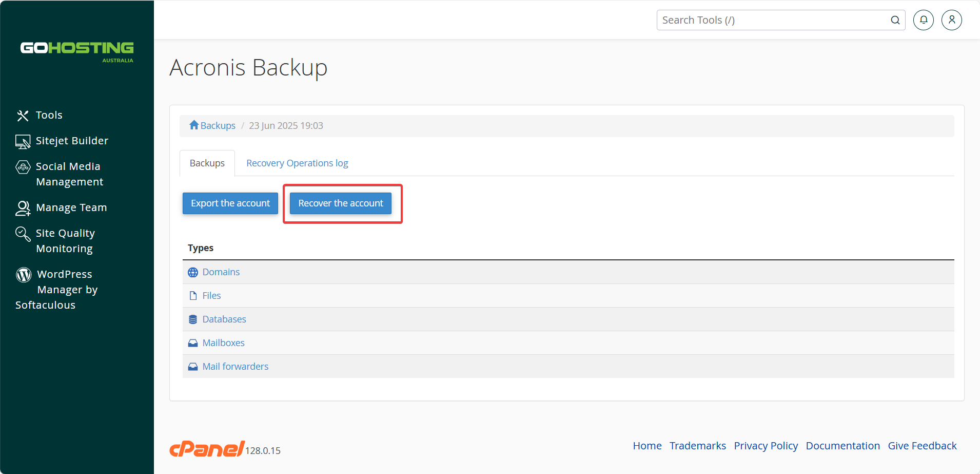Click the home icon in Backups breadcrumb
This screenshot has height=474, width=980.
pyautogui.click(x=194, y=125)
